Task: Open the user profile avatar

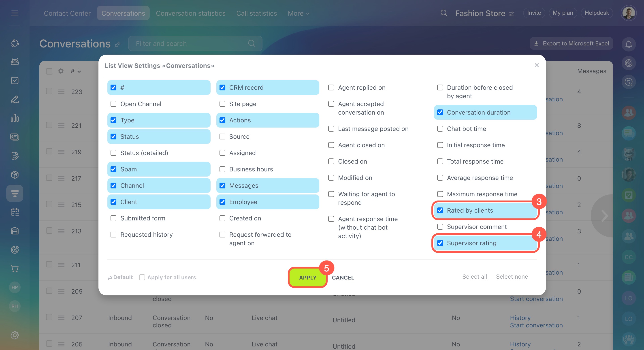Action: (628, 13)
